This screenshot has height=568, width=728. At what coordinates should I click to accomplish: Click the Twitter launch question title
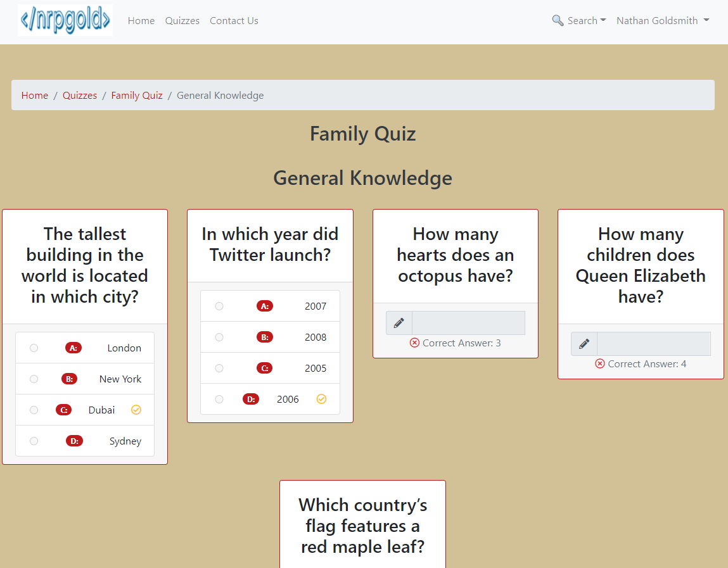pyautogui.click(x=270, y=244)
